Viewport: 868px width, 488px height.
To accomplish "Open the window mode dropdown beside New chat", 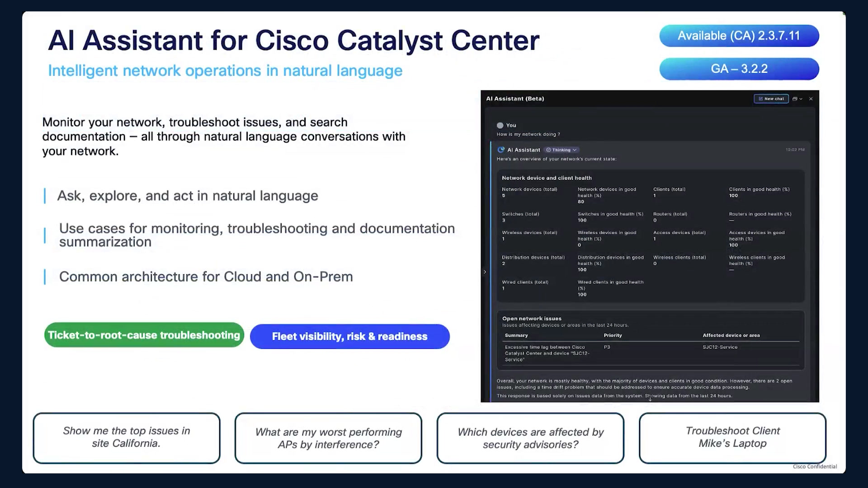I will coord(797,99).
